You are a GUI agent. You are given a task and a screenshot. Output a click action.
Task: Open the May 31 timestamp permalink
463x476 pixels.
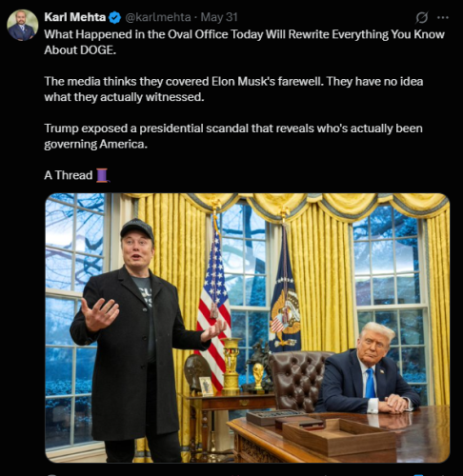click(219, 17)
